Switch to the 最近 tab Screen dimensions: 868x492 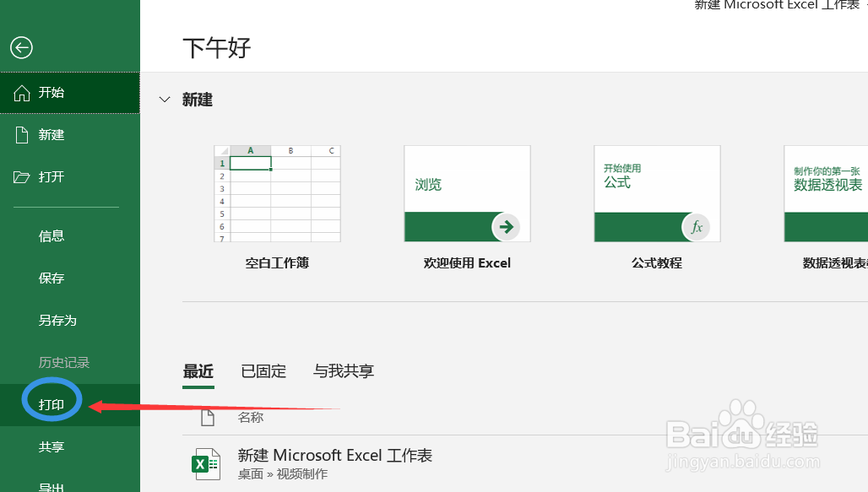(198, 371)
